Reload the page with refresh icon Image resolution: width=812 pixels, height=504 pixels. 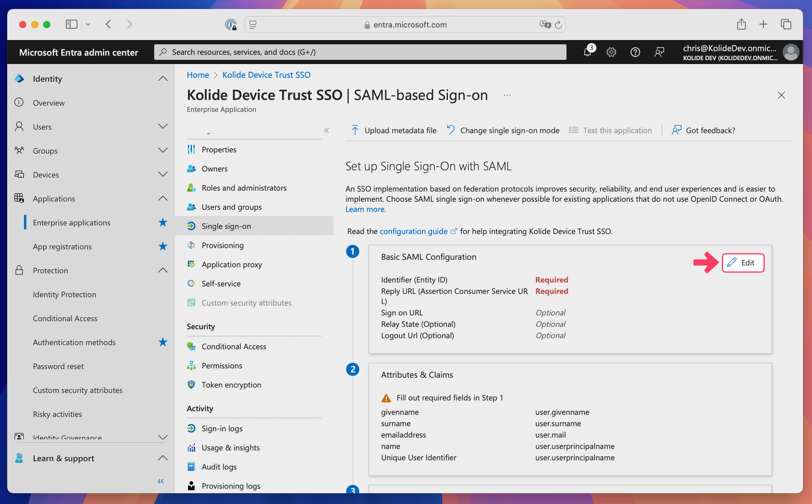pyautogui.click(x=558, y=25)
